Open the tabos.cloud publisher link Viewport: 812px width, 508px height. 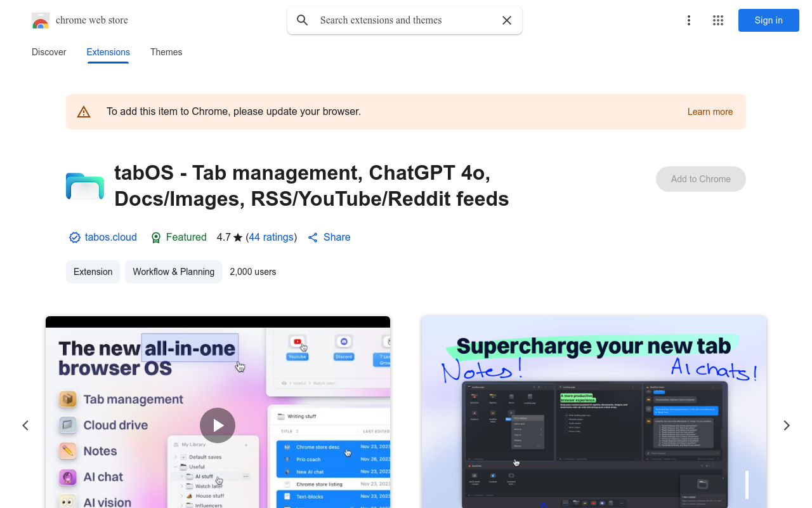click(x=111, y=237)
